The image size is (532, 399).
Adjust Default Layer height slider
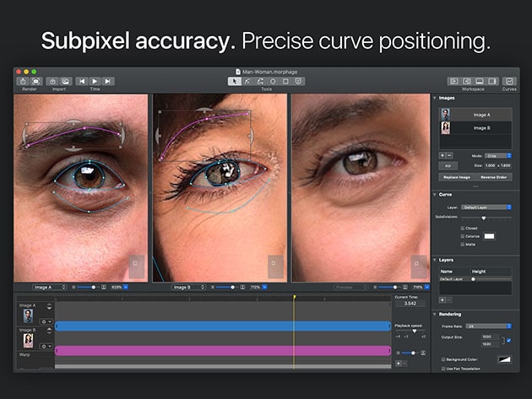point(473,279)
